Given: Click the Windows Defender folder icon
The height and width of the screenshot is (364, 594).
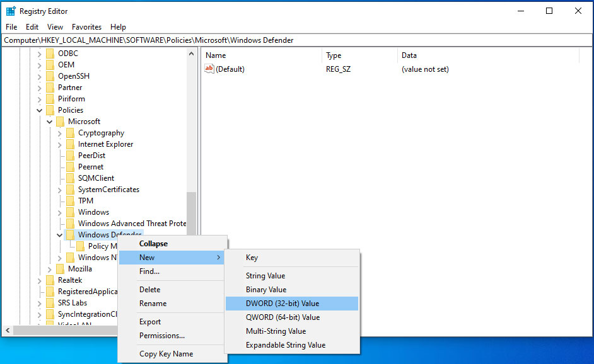Looking at the screenshot, I should pos(70,235).
